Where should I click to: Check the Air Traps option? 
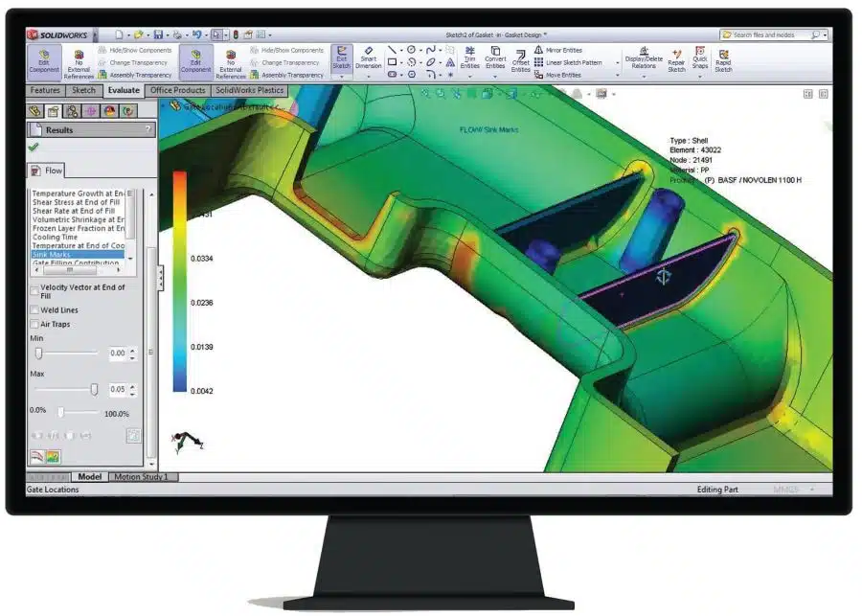click(35, 324)
